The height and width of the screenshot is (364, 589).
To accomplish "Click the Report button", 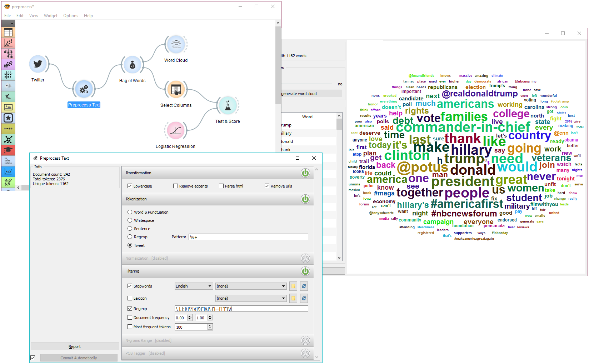I will [x=75, y=346].
